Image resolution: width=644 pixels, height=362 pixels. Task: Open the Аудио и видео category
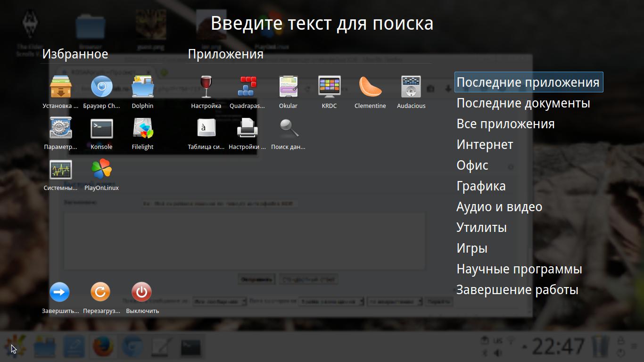[499, 207]
